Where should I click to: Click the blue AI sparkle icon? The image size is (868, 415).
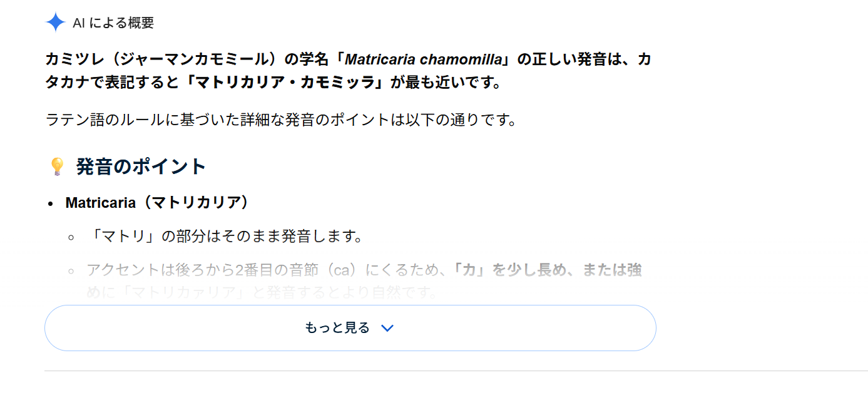pyautogui.click(x=56, y=23)
